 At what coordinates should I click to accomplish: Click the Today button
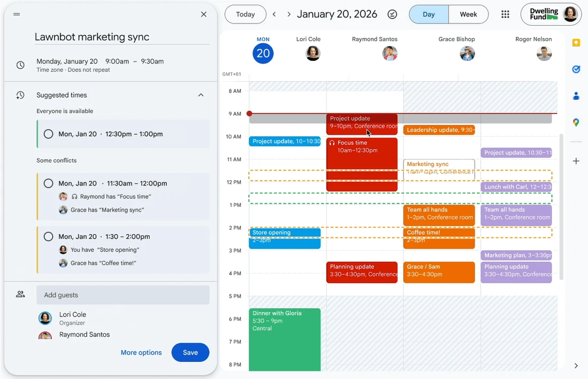(245, 14)
